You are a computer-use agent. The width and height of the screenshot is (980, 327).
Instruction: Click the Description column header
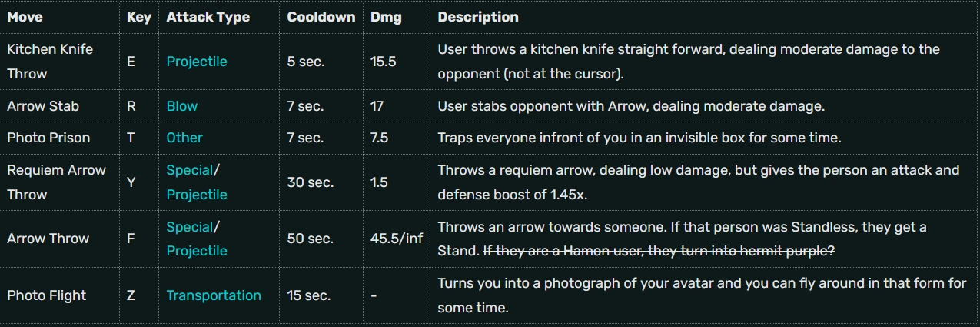tap(478, 17)
